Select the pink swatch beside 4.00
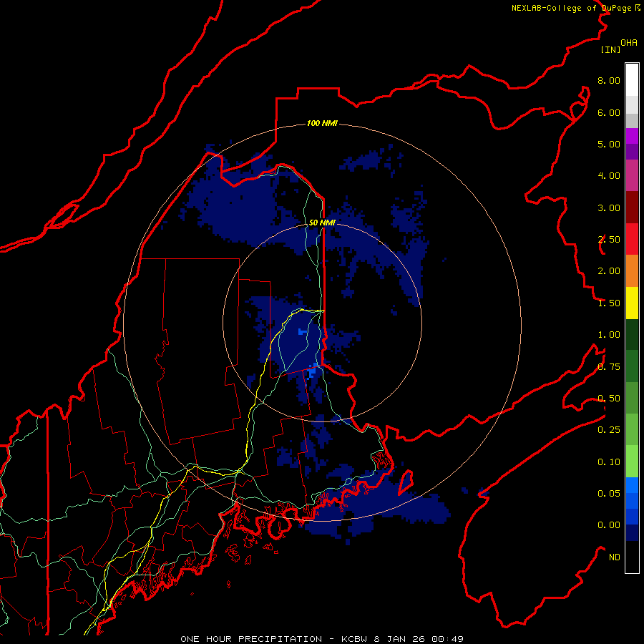Image resolution: width=644 pixels, height=644 pixels. [632, 175]
